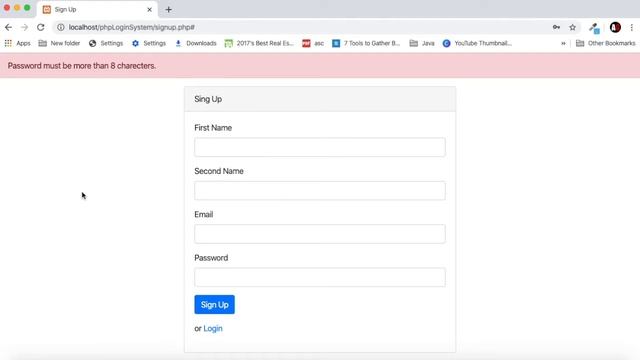Click the browser forward arrow
This screenshot has height=360, width=640.
pyautogui.click(x=24, y=27)
